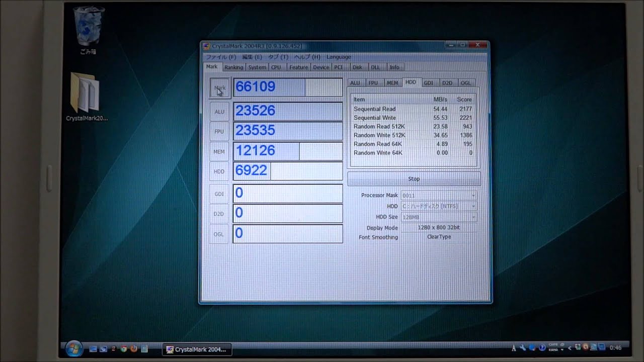The image size is (644, 362).
Task: Click the CrystalMark icon in the title bar
Action: click(206, 46)
